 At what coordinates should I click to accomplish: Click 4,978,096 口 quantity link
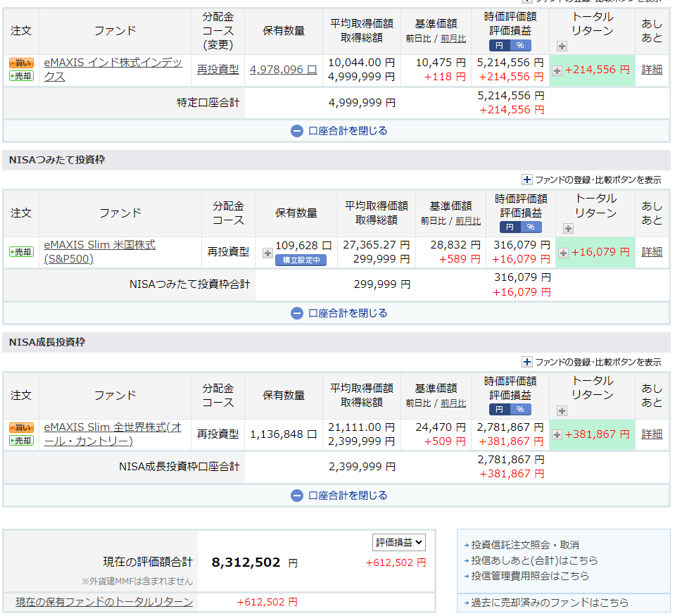[283, 70]
